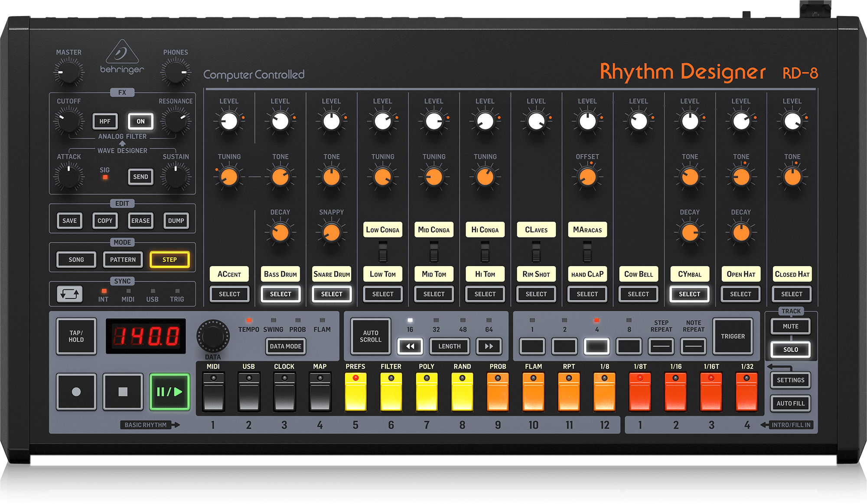This screenshot has height=504, width=867.
Task: Toggle the HPF analog filter button
Action: (104, 121)
